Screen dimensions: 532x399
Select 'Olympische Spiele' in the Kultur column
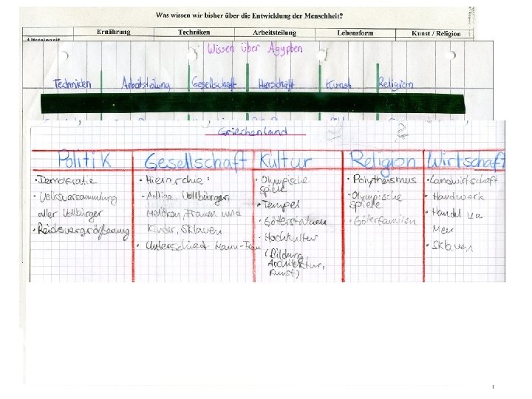pos(282,185)
